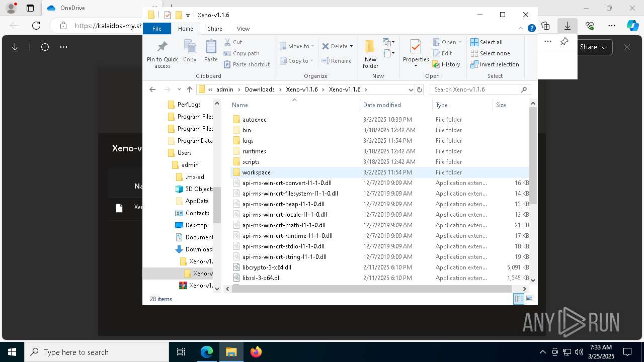644x362 pixels.
Task: Click Downloads in address breadcrumb
Action: pyautogui.click(x=260, y=89)
